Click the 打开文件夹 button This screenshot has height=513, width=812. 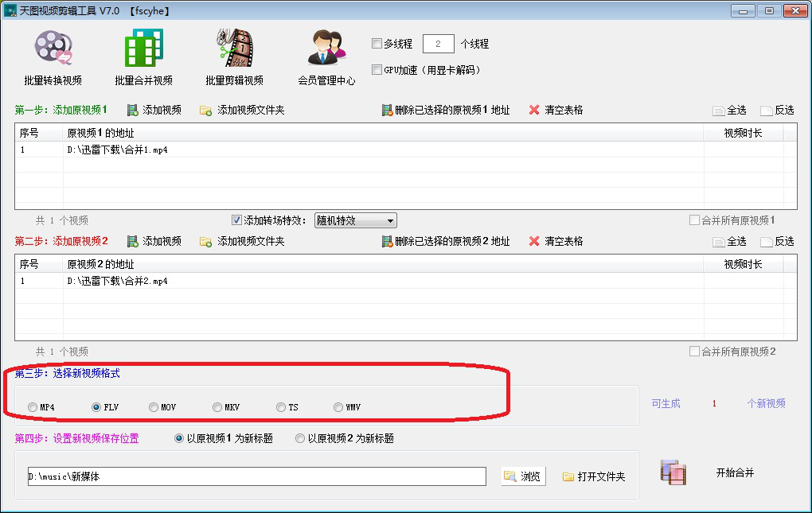click(594, 476)
